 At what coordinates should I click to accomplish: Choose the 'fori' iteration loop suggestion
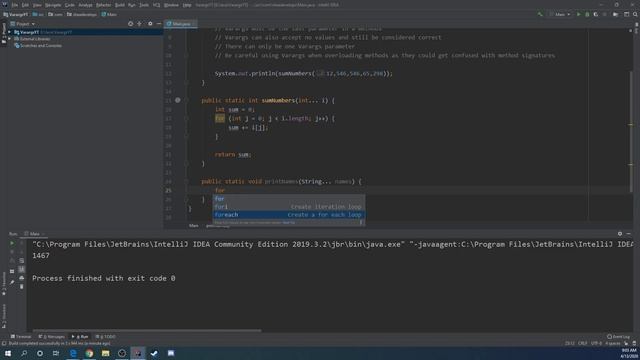pyautogui.click(x=289, y=207)
